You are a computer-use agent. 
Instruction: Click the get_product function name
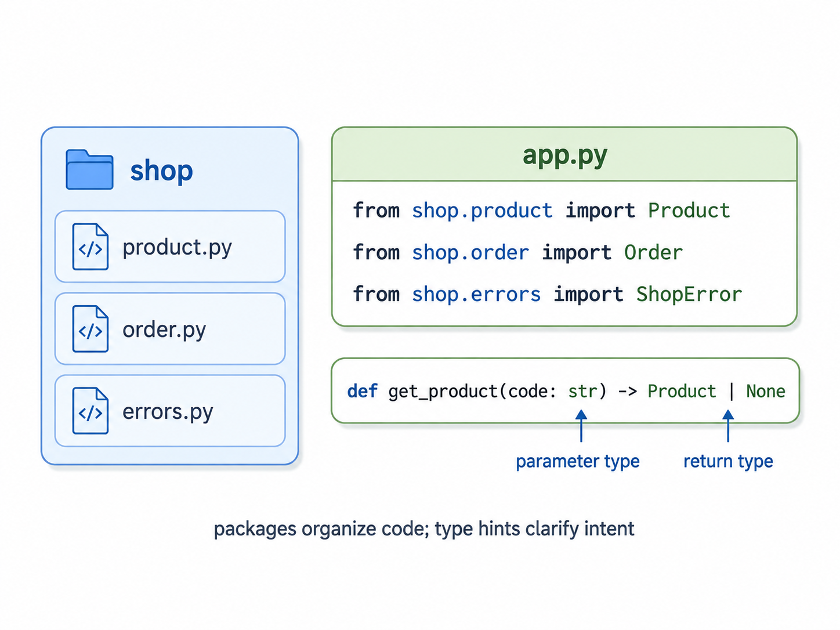(x=443, y=392)
